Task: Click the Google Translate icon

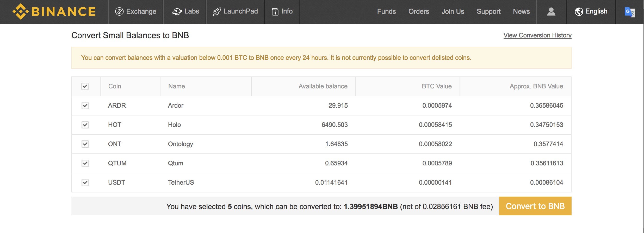Action: click(x=630, y=12)
